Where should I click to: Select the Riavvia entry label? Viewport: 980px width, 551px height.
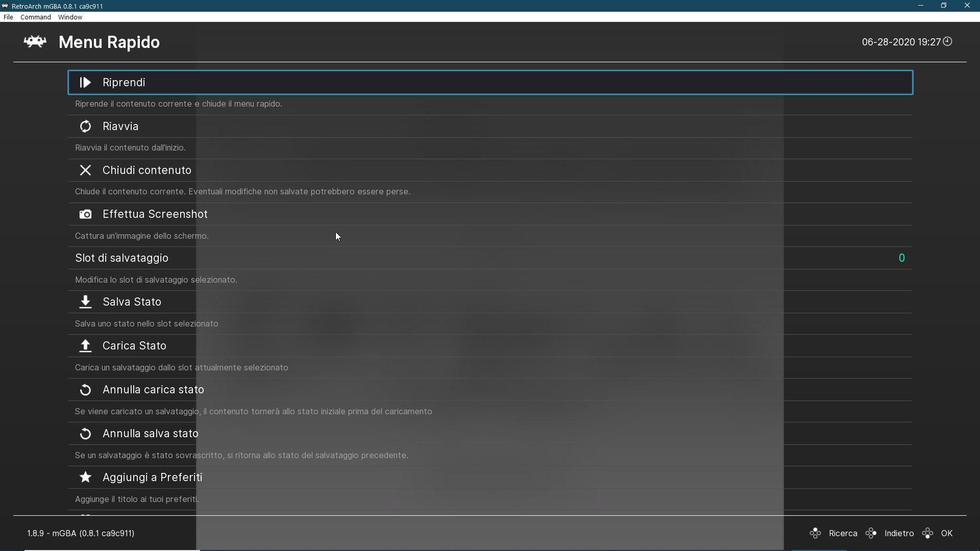120,127
